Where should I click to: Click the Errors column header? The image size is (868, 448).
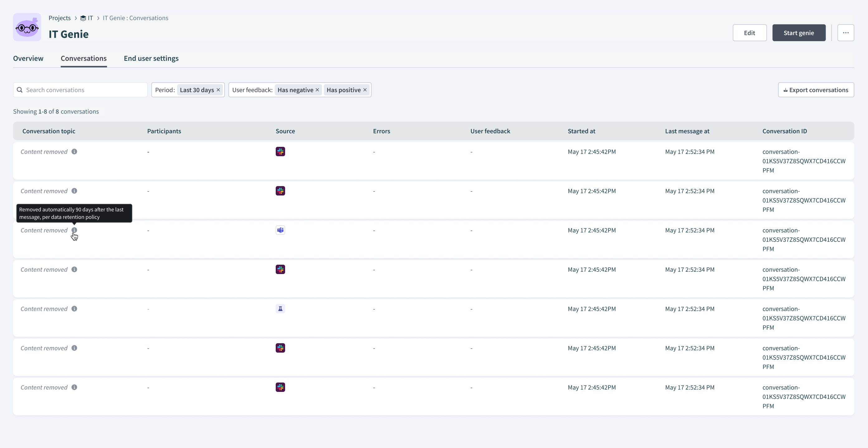(381, 131)
